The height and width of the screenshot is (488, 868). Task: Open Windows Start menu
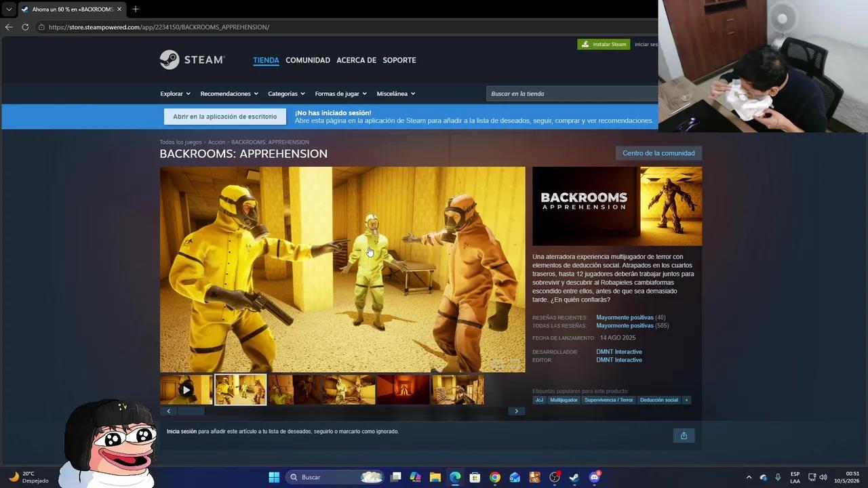click(x=274, y=477)
